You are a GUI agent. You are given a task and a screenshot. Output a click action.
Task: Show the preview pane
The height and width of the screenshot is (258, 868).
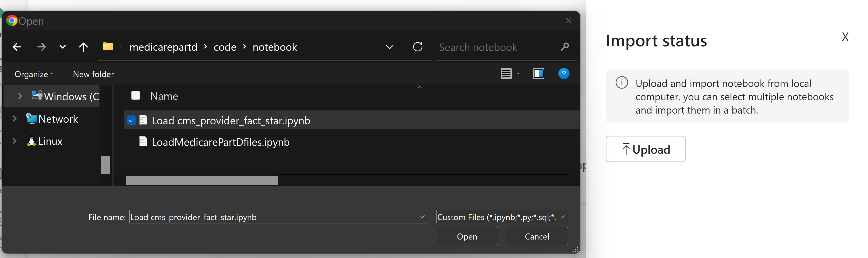[x=539, y=74]
